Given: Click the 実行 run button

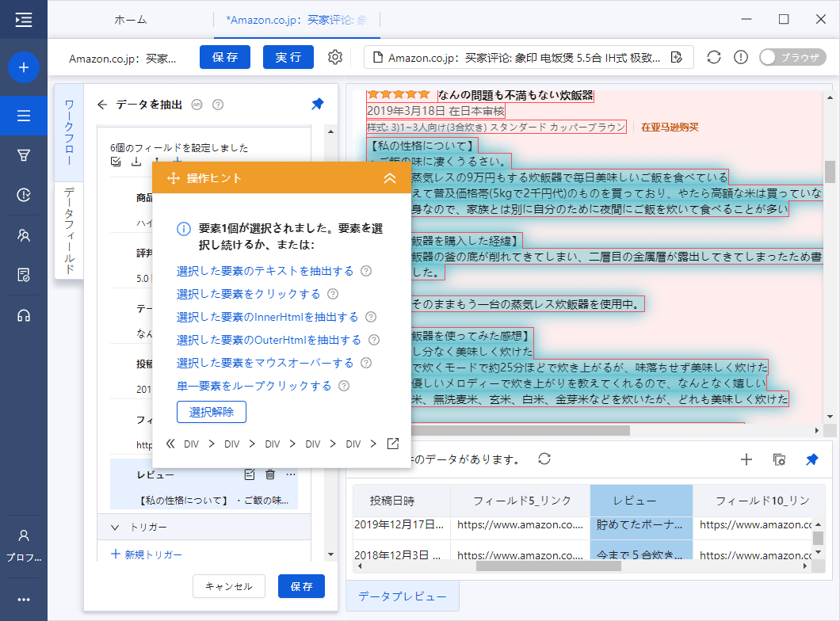Looking at the screenshot, I should click(288, 57).
